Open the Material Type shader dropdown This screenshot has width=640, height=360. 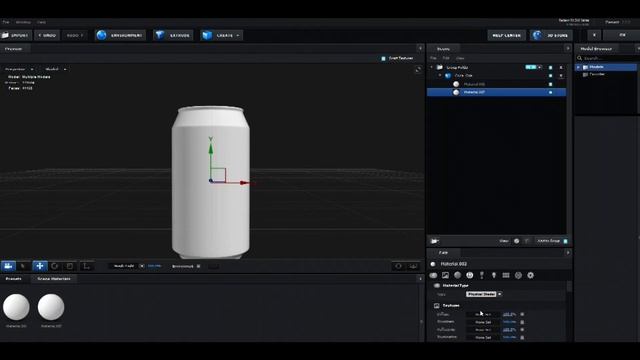484,294
